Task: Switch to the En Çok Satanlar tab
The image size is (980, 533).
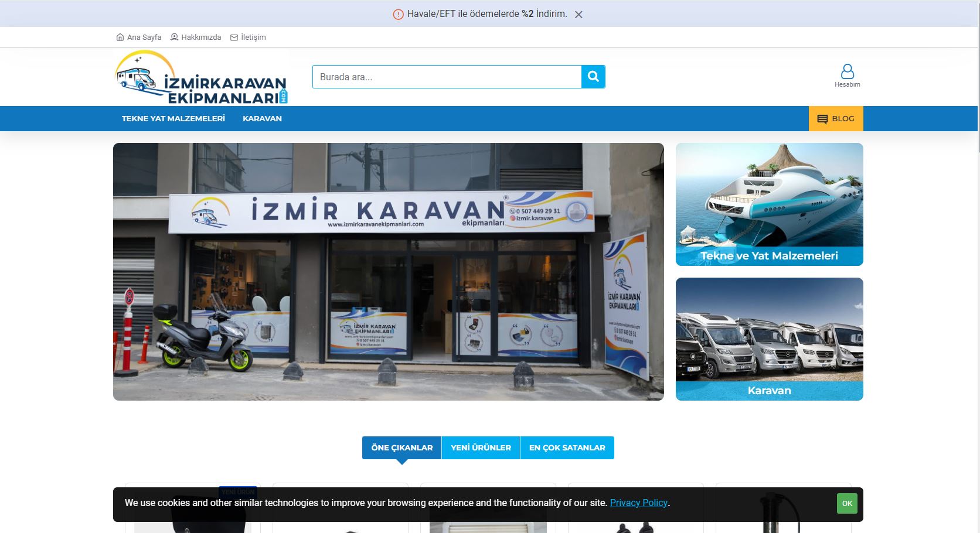Action: [567, 447]
